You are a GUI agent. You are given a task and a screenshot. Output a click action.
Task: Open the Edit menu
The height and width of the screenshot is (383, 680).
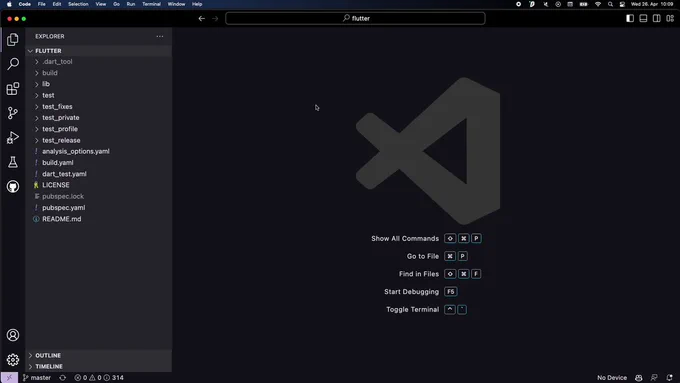tap(57, 4)
